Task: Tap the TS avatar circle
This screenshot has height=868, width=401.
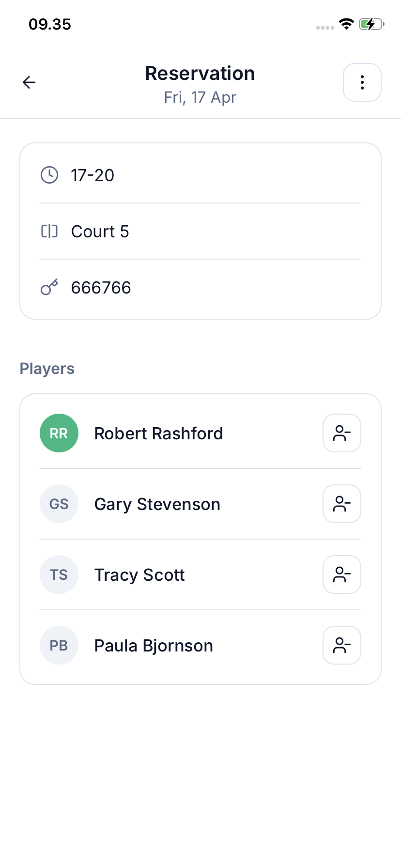Action: (59, 574)
